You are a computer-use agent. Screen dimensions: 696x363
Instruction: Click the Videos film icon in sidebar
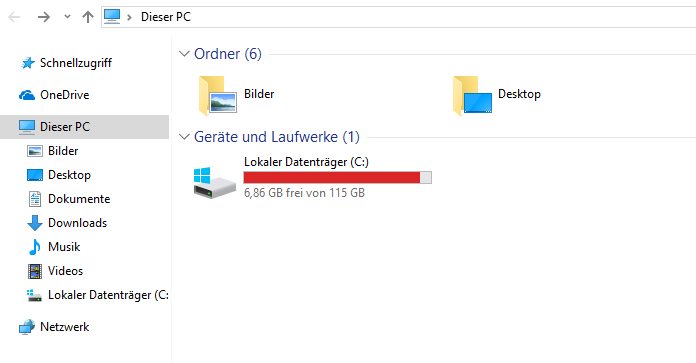35,271
